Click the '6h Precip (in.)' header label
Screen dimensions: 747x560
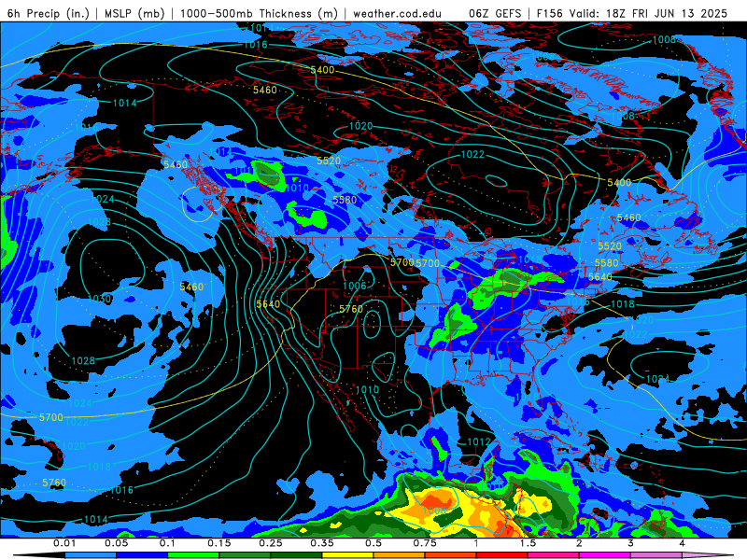coord(49,13)
